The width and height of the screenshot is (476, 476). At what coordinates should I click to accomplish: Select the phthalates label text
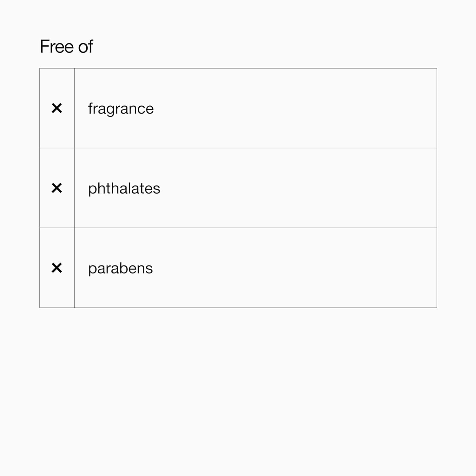coord(124,188)
